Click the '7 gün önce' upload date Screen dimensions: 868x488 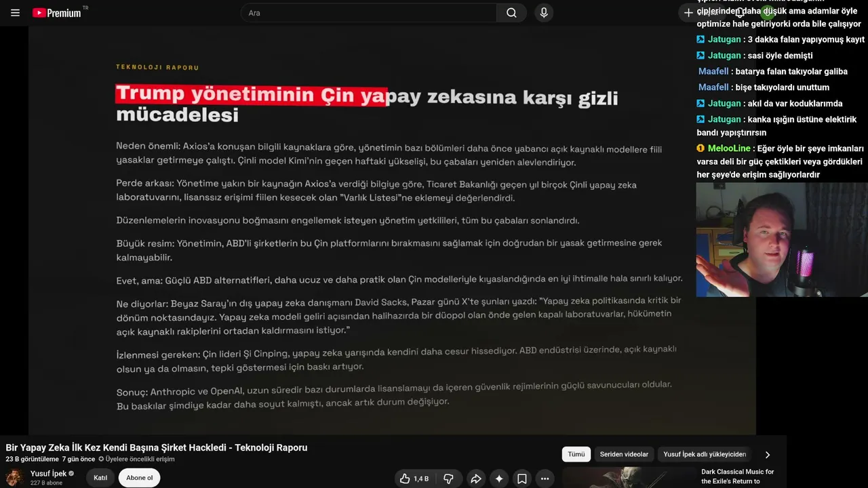[x=79, y=459]
